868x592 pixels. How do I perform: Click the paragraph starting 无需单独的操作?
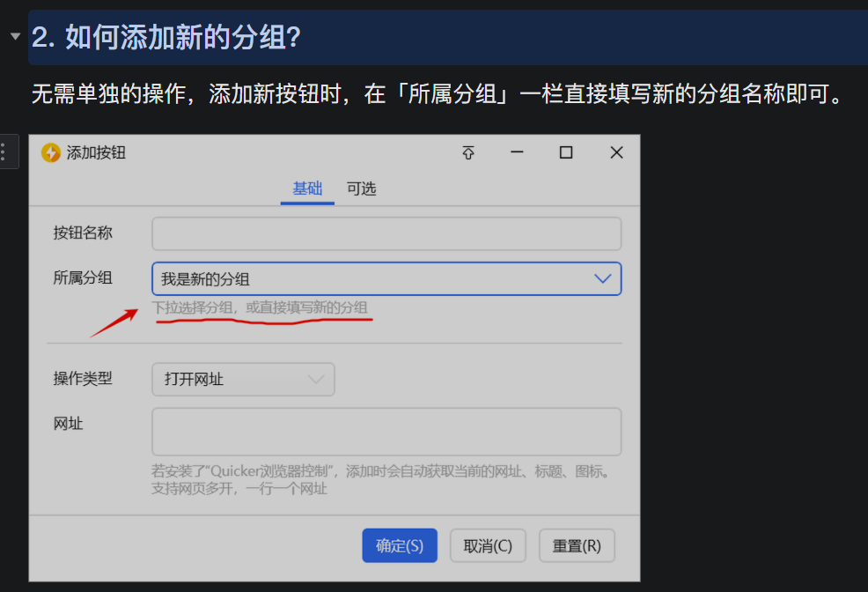[438, 94]
